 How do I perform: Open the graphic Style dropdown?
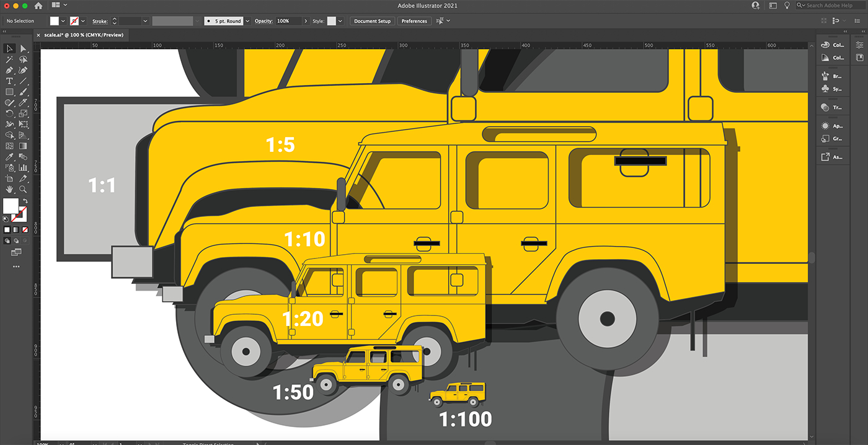point(340,21)
